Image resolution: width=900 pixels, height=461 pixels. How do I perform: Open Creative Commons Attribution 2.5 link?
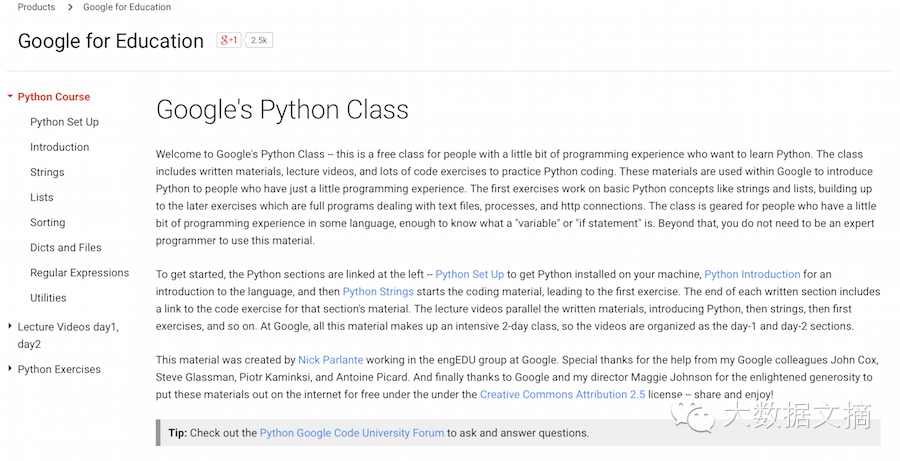(562, 394)
